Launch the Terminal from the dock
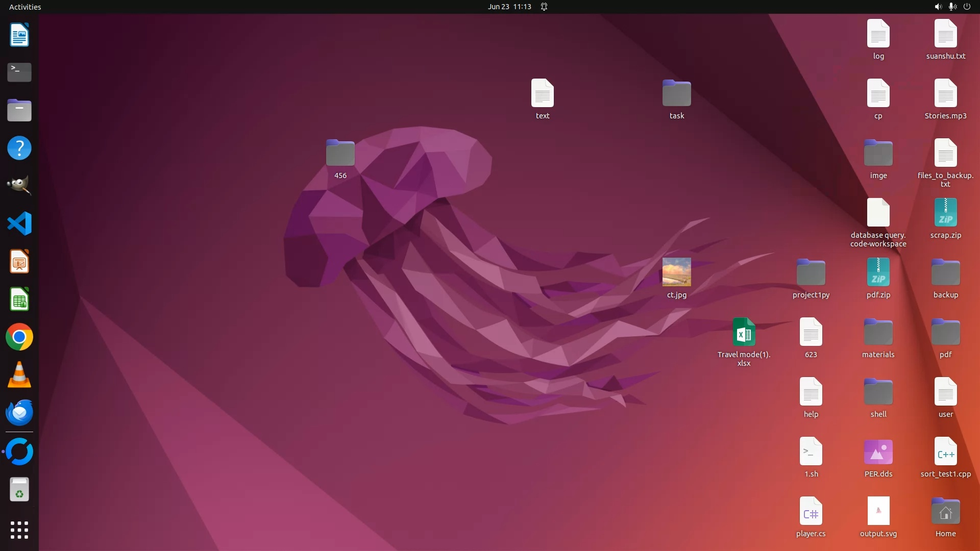The height and width of the screenshot is (551, 980). point(19,72)
